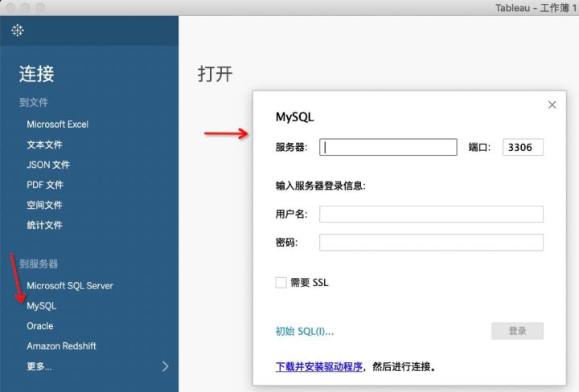Click the 密码 password field
Screen dimensions: 579x392
point(431,243)
